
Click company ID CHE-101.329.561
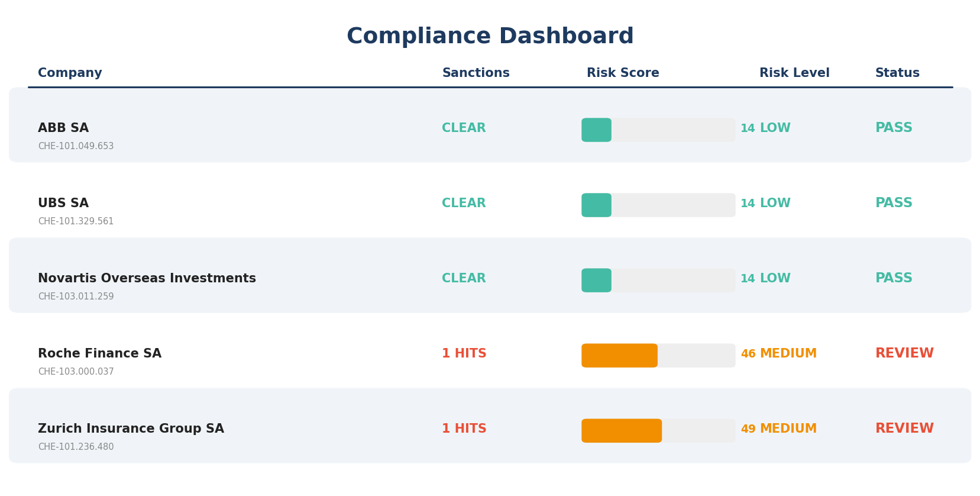coord(76,221)
